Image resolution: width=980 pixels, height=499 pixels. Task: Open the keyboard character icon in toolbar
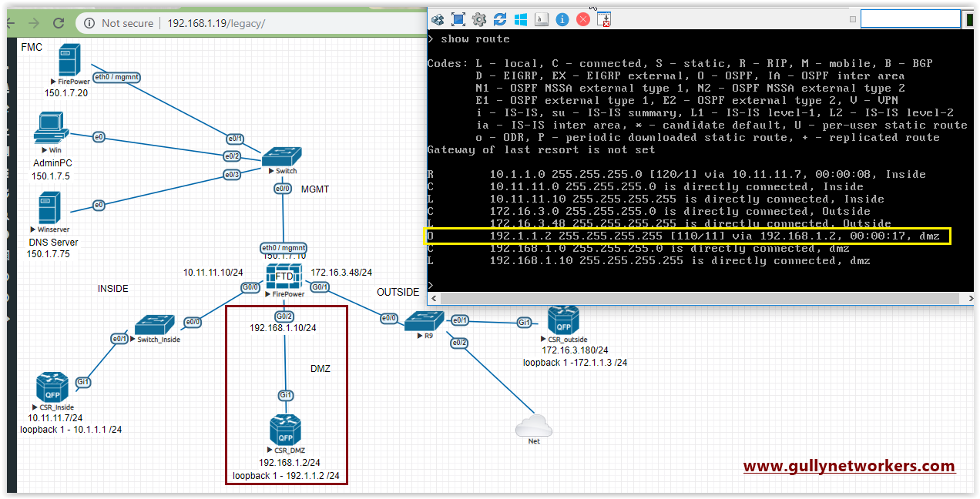point(541,18)
